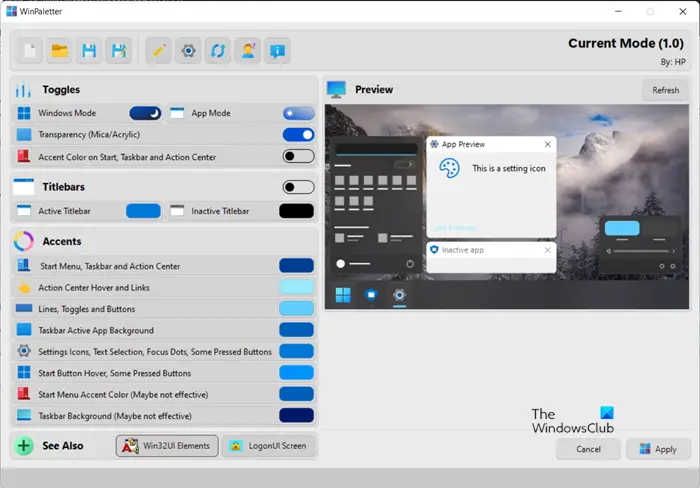Click Refresh preview button

[665, 90]
